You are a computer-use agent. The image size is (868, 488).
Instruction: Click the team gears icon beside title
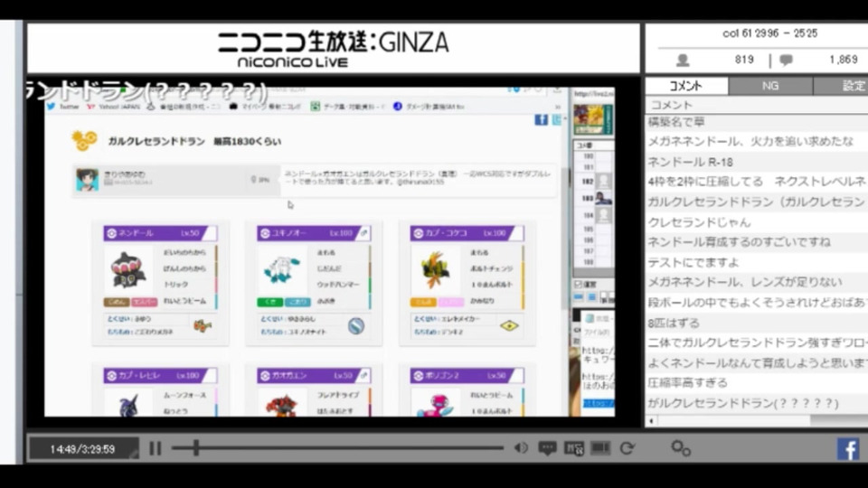pyautogui.click(x=84, y=141)
